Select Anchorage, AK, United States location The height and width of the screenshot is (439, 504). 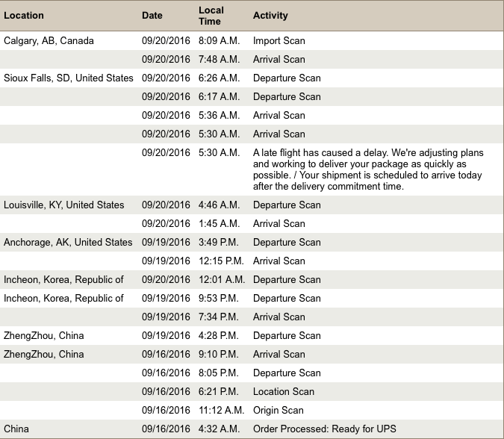(68, 243)
